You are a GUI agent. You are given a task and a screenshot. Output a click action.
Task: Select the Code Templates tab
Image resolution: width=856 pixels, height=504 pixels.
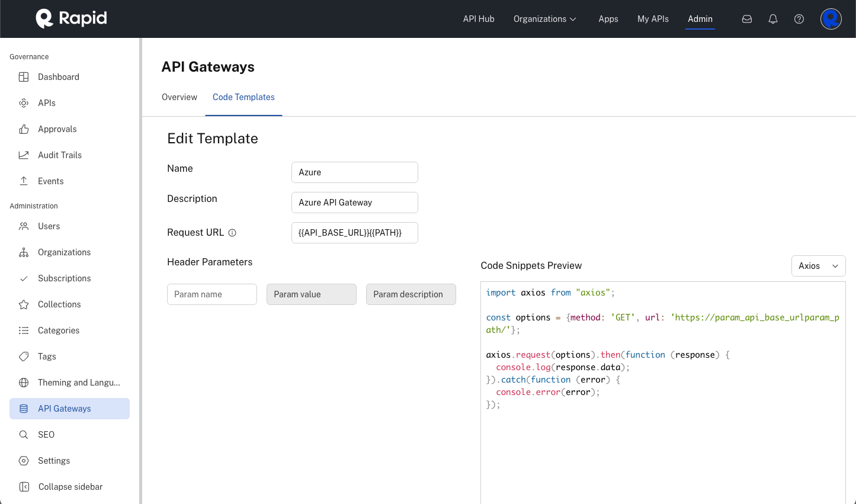tap(243, 97)
